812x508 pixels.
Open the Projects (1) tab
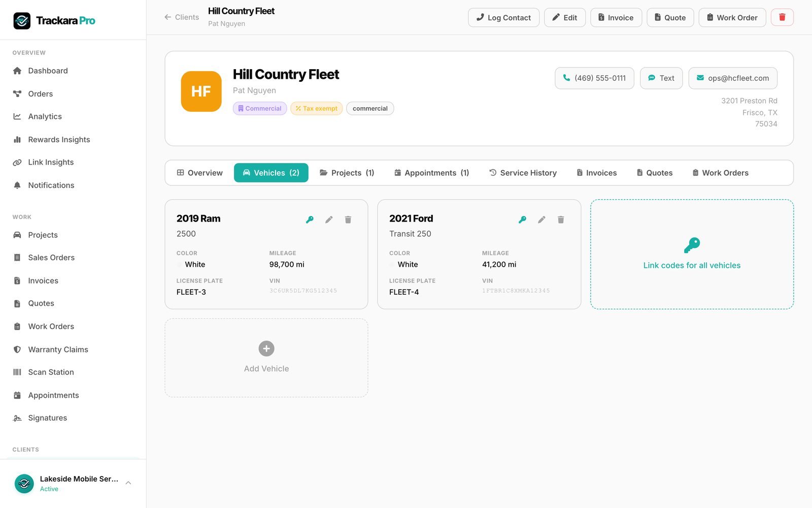tap(347, 173)
